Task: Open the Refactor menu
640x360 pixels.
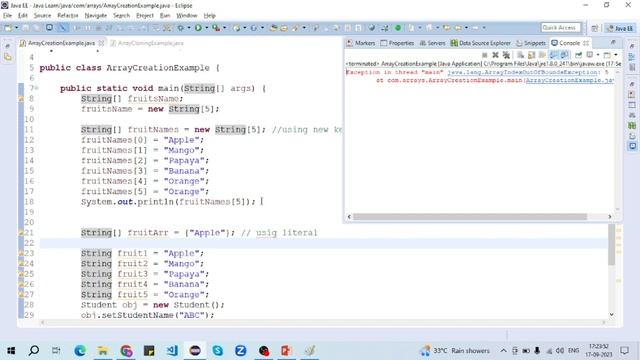Action: tap(68, 16)
